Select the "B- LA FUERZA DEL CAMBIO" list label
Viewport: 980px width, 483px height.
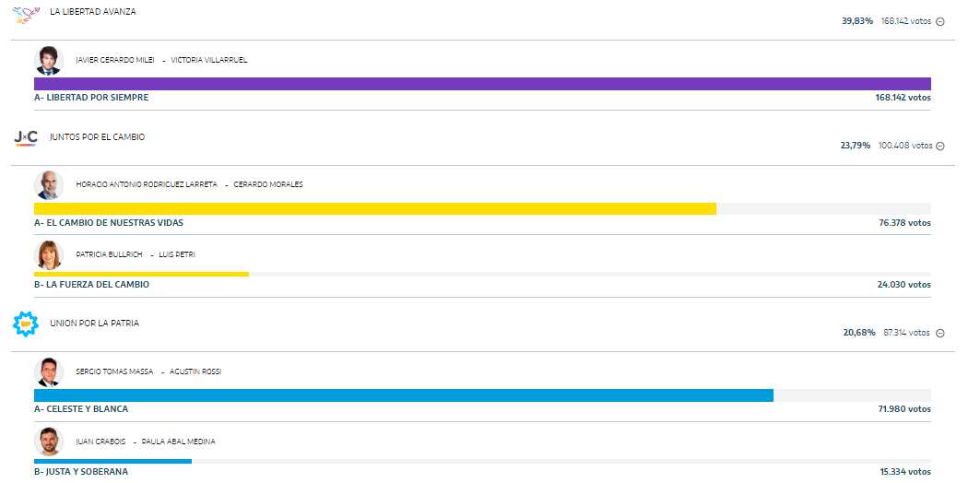click(x=91, y=285)
